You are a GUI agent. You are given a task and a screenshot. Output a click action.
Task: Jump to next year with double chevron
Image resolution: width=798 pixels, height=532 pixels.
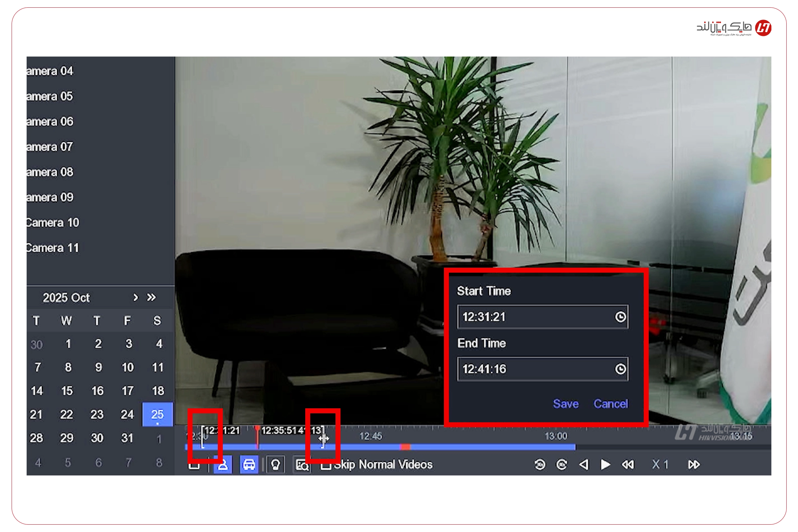coord(151,298)
